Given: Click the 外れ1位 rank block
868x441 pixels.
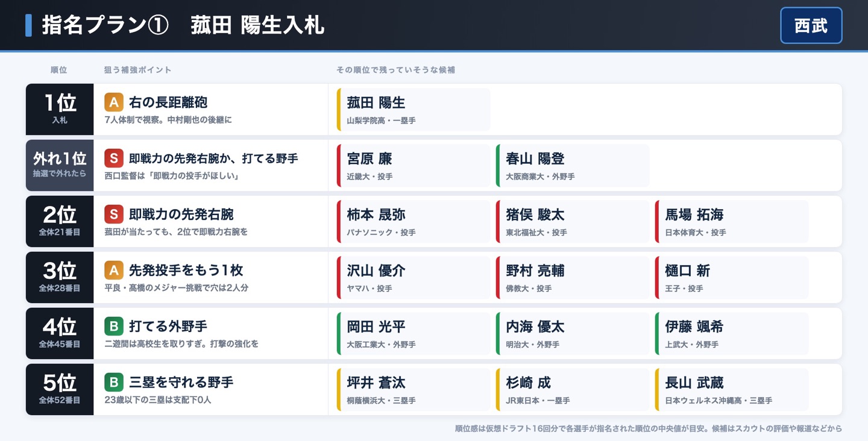Looking at the screenshot, I should [x=60, y=166].
